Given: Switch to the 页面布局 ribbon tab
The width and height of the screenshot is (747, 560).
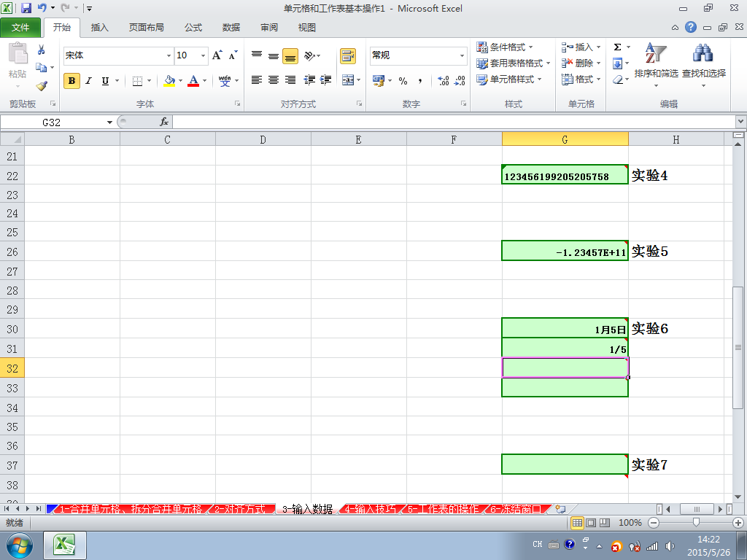Looking at the screenshot, I should tap(146, 28).
